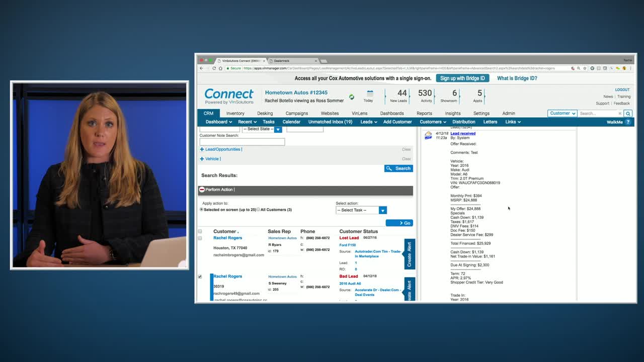Image resolution: width=644 pixels, height=362 pixels.
Task: Click Add Customer in the menu bar
Action: click(397, 122)
